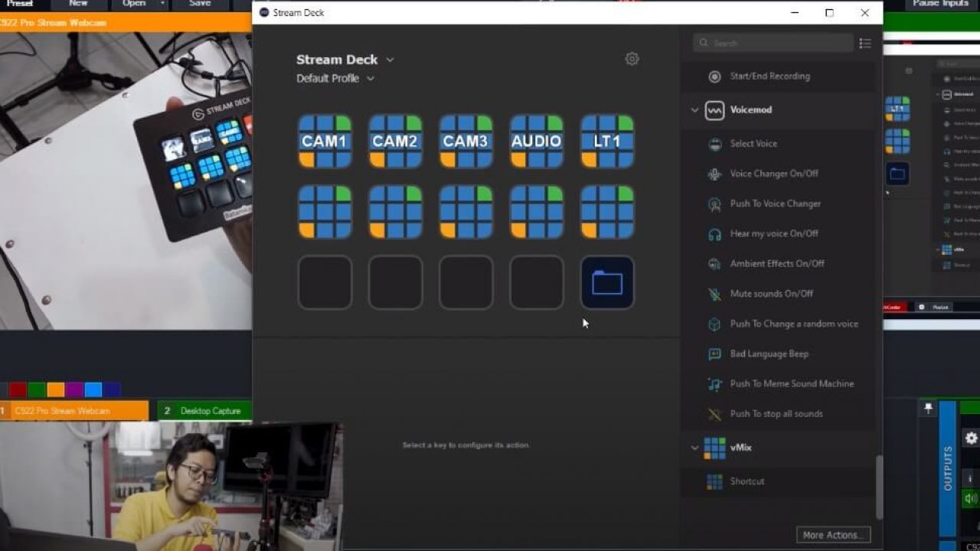Open the folder key on the deck

pos(607,283)
